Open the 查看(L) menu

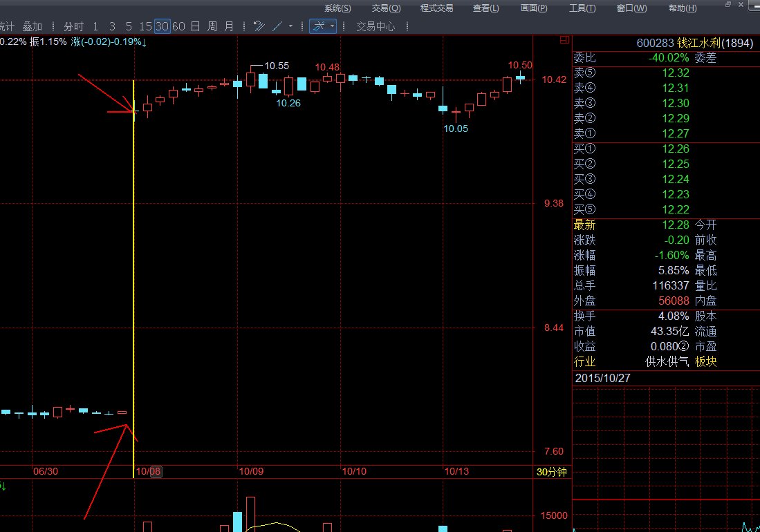[x=485, y=8]
